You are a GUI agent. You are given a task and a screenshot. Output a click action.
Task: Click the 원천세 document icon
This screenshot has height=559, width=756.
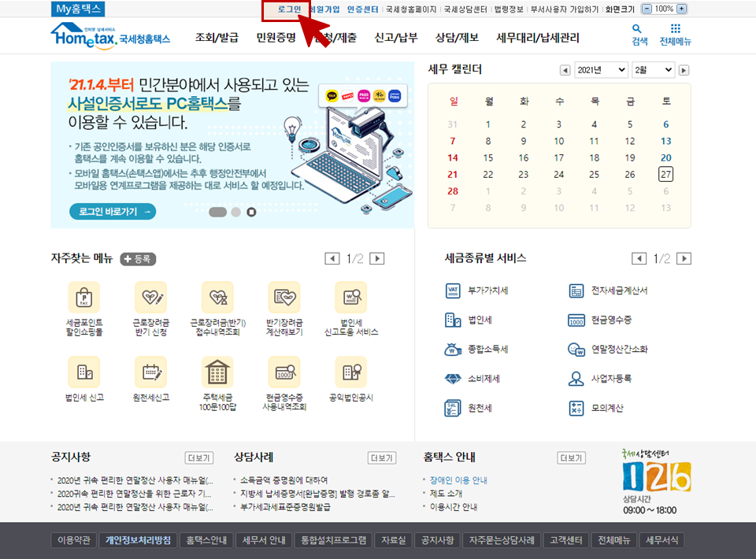pos(453,408)
